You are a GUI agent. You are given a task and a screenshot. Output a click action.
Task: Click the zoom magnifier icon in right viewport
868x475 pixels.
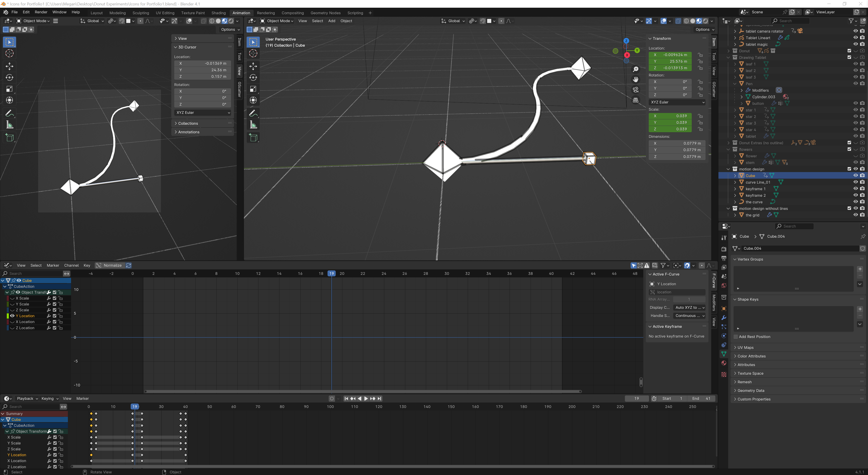point(635,69)
